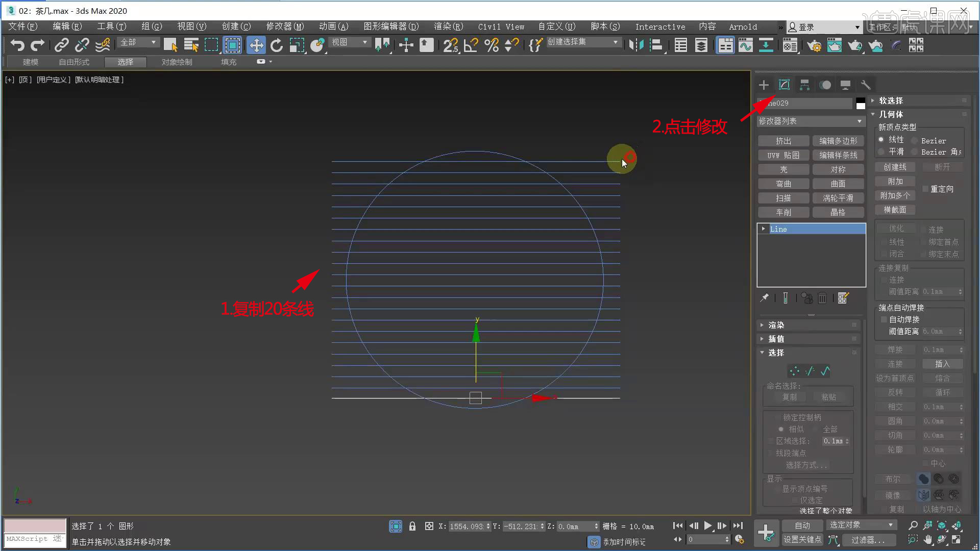The image size is (980, 551).
Task: Switch to Create command panel
Action: (x=764, y=85)
